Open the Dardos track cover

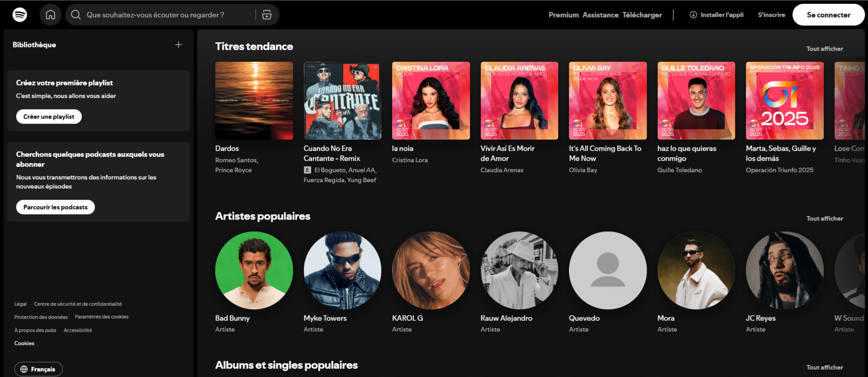pos(254,101)
